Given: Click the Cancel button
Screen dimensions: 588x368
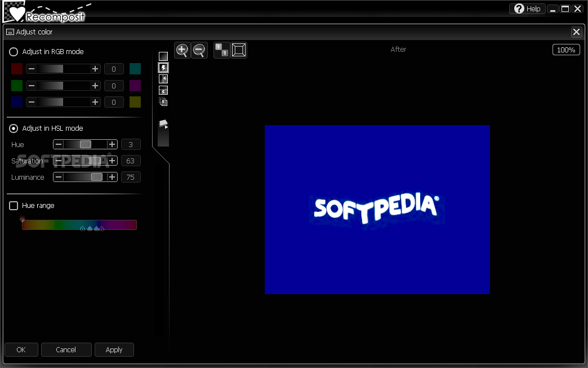Looking at the screenshot, I should point(66,349).
